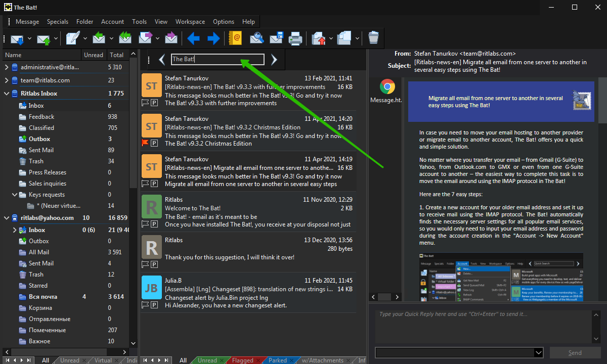The width and height of the screenshot is (607, 364).
Task: Click the Save message floppy envelope icon
Action: (276, 38)
